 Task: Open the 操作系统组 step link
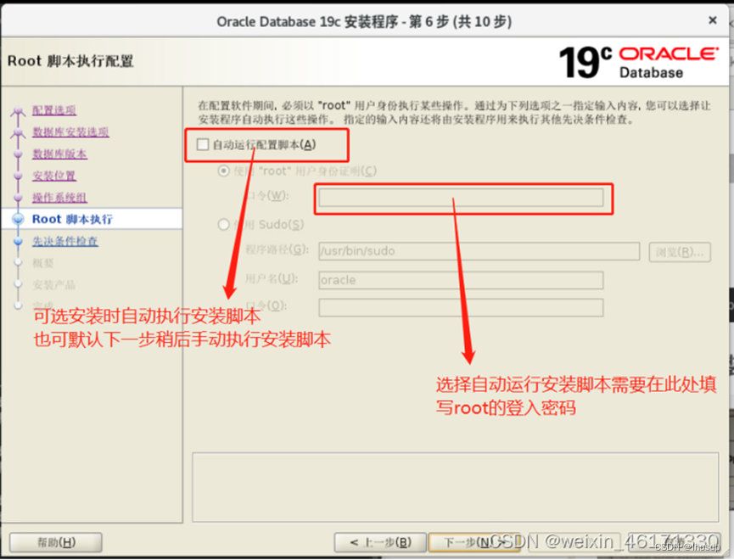click(59, 198)
